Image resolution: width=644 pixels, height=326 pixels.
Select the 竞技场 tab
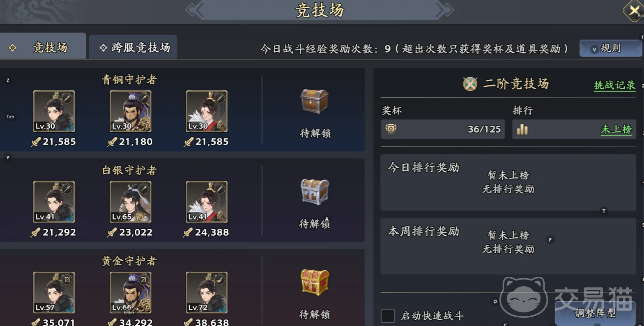tap(42, 47)
